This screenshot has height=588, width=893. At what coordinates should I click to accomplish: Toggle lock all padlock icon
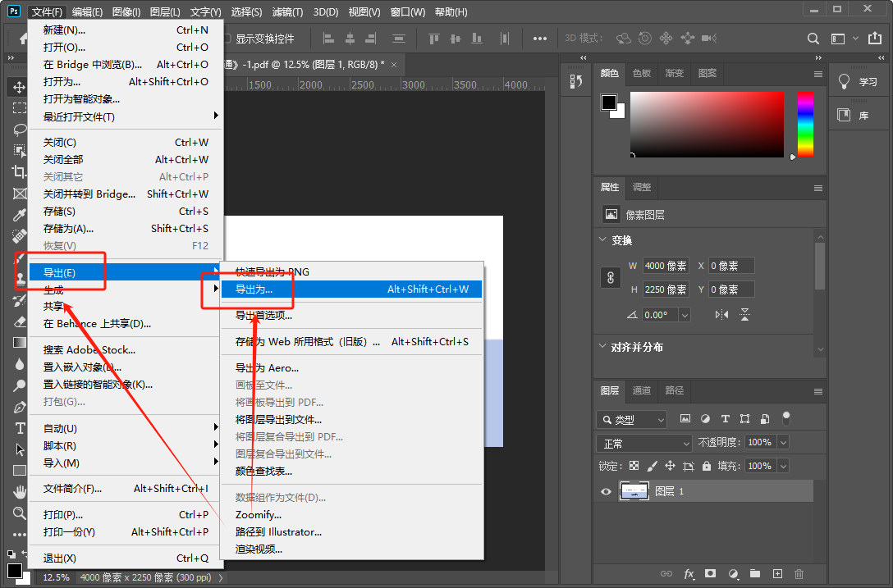pos(706,466)
